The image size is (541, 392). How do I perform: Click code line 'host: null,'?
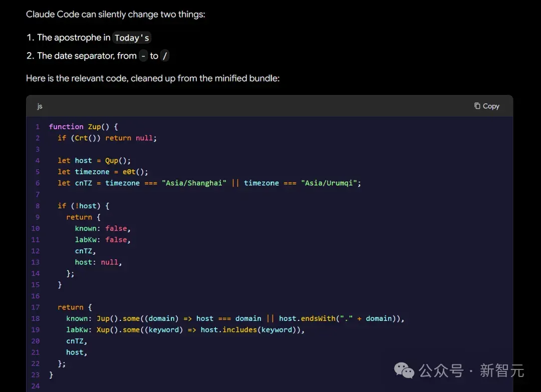(98, 262)
